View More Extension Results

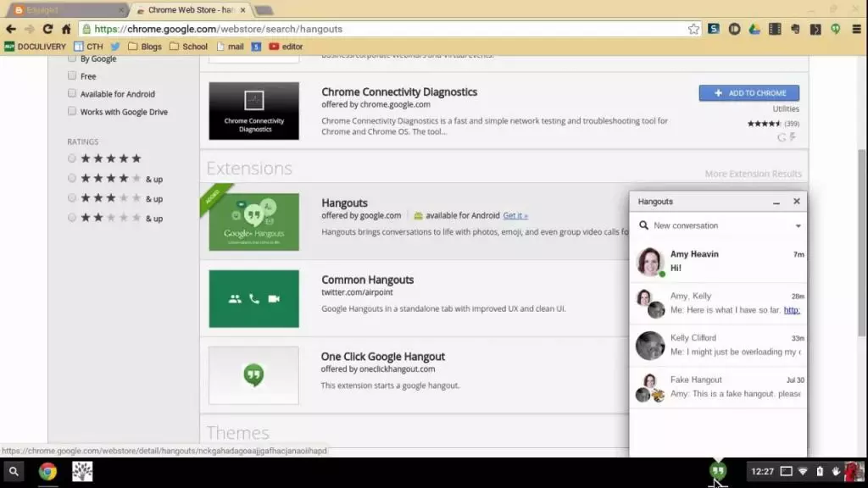pos(753,174)
